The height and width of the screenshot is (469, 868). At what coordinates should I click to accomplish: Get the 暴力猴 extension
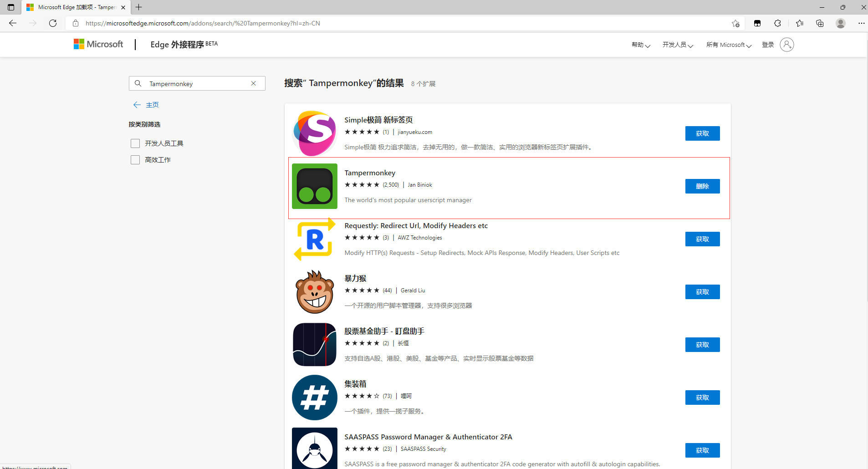point(702,292)
